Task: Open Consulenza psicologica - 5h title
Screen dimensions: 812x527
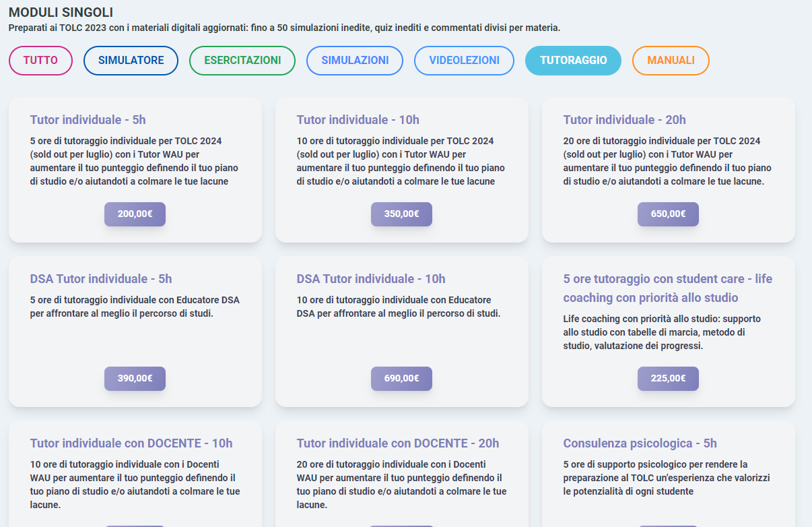Action: coord(640,443)
